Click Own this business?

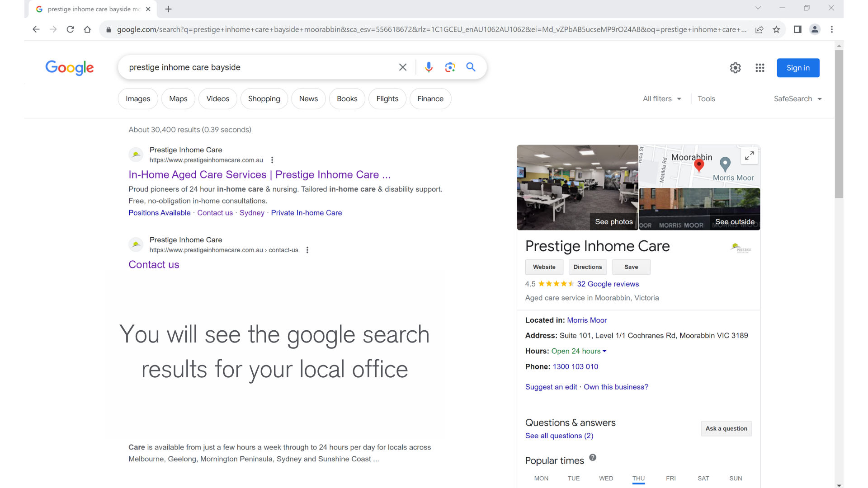tap(616, 387)
